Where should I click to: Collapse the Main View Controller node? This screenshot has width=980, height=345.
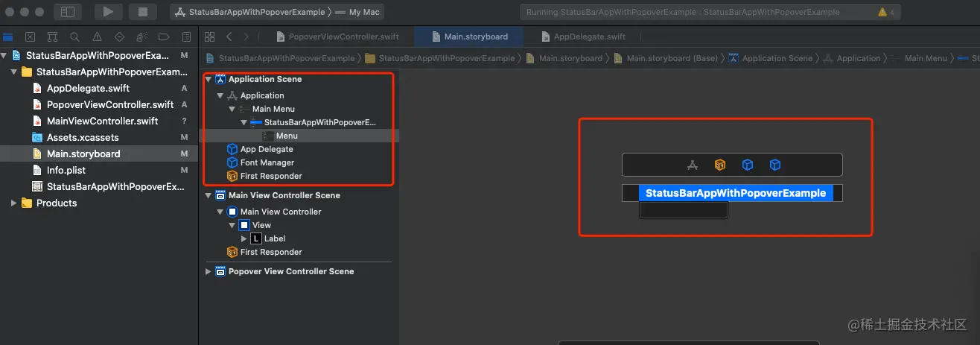click(x=220, y=212)
